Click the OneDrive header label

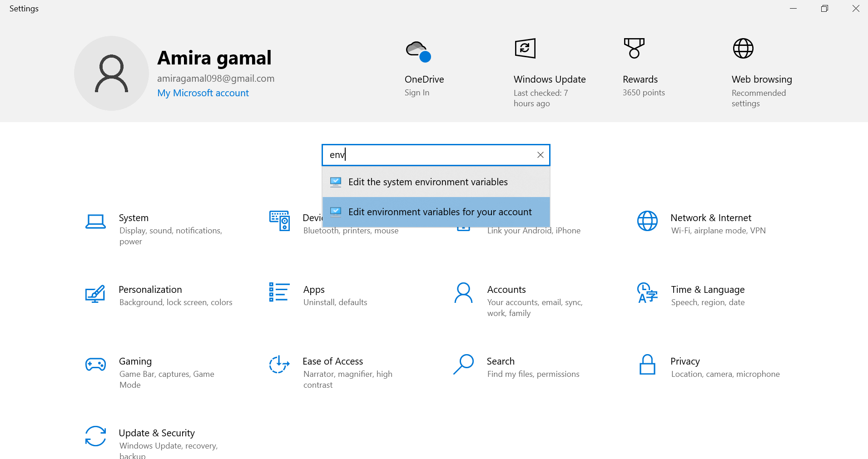(x=424, y=79)
